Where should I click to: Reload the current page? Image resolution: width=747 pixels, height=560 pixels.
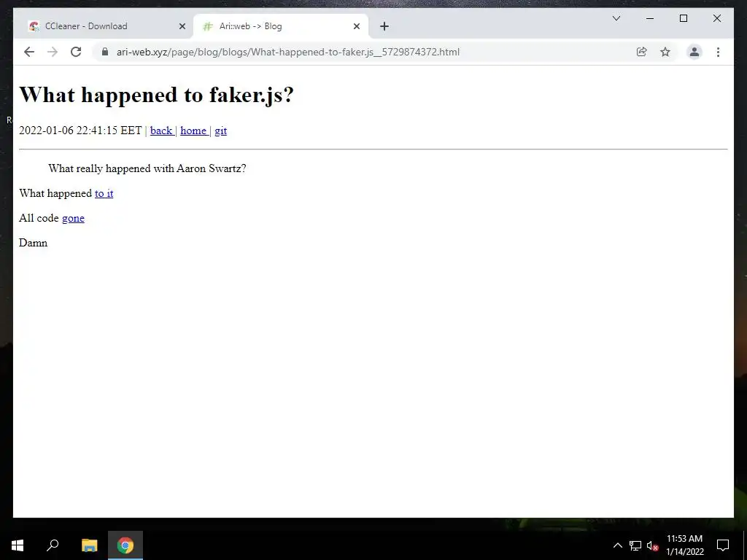(76, 52)
